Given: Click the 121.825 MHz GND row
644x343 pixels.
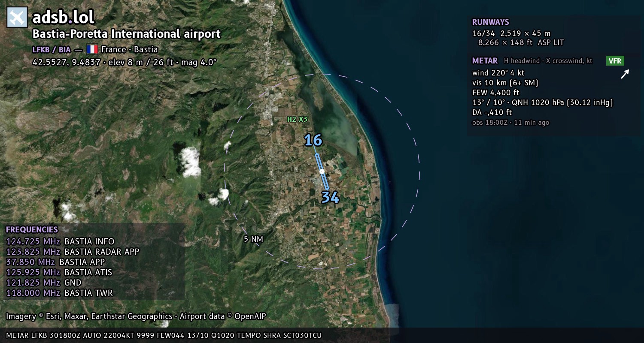Looking at the screenshot, I should coord(44,283).
